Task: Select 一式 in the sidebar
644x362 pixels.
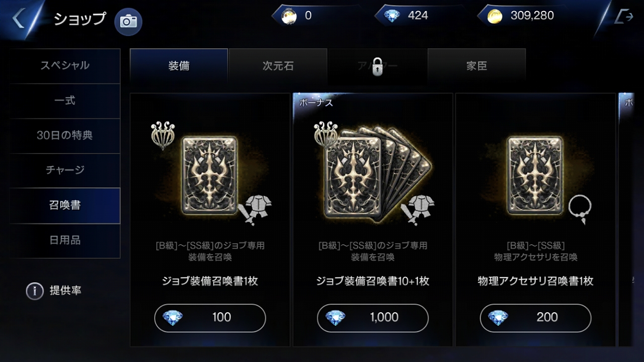Action: [x=65, y=101]
